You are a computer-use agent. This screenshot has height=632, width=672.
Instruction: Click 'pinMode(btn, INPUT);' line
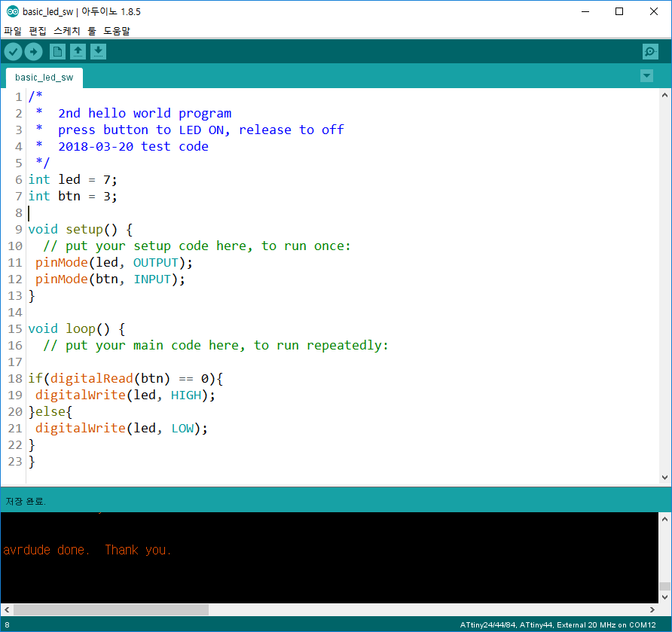110,279
